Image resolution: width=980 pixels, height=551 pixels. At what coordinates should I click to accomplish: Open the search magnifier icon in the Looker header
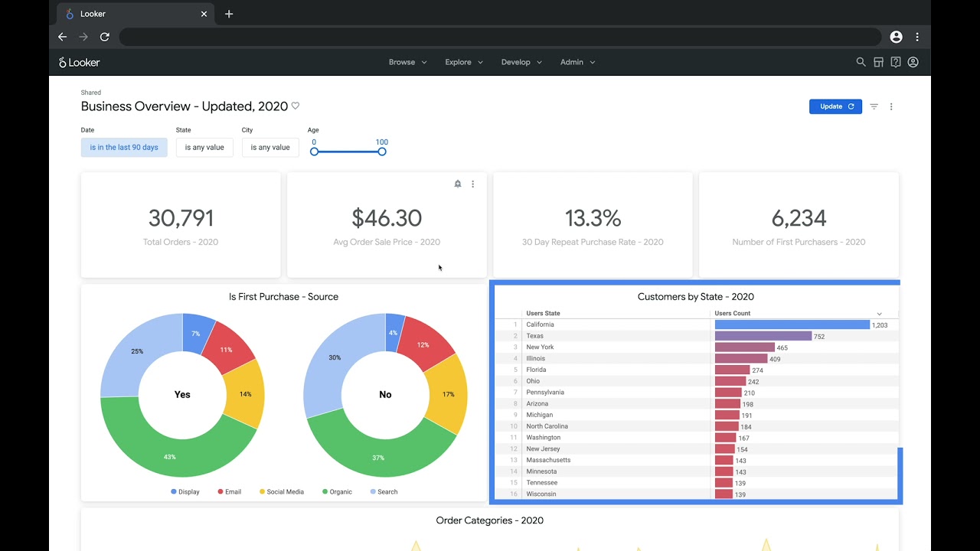pyautogui.click(x=861, y=62)
